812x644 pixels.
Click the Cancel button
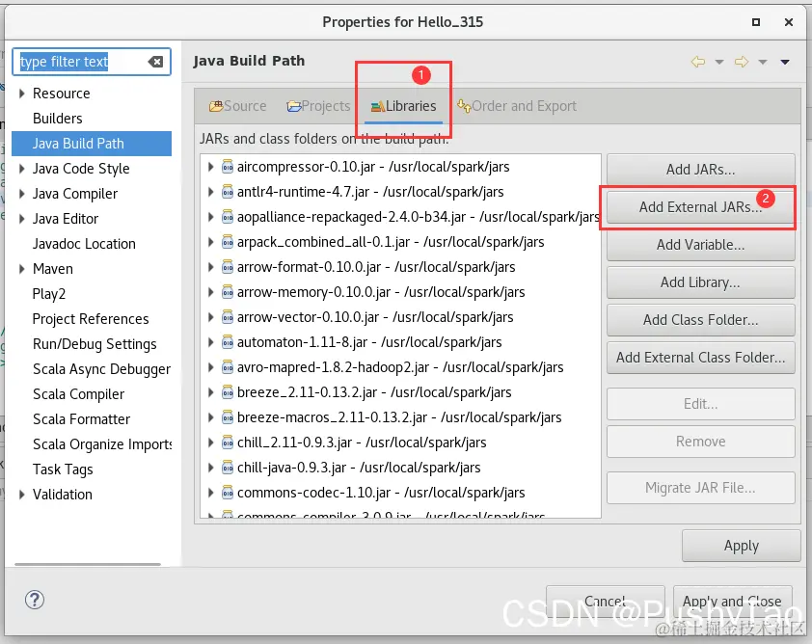click(606, 602)
